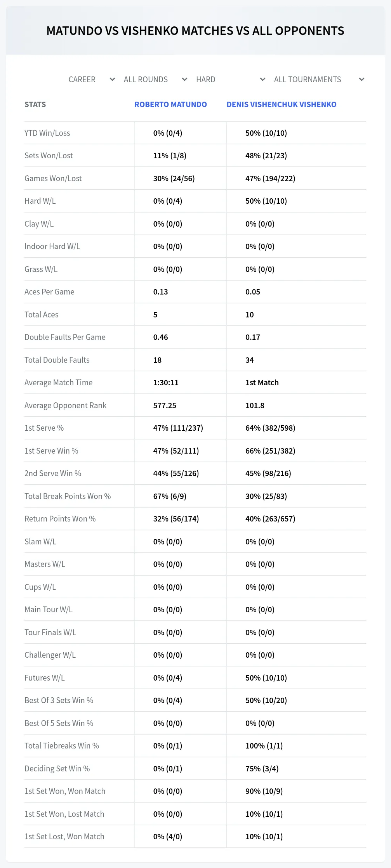Click Matundo's 1st Serve % value
The width and height of the screenshot is (391, 868).
pyautogui.click(x=178, y=428)
